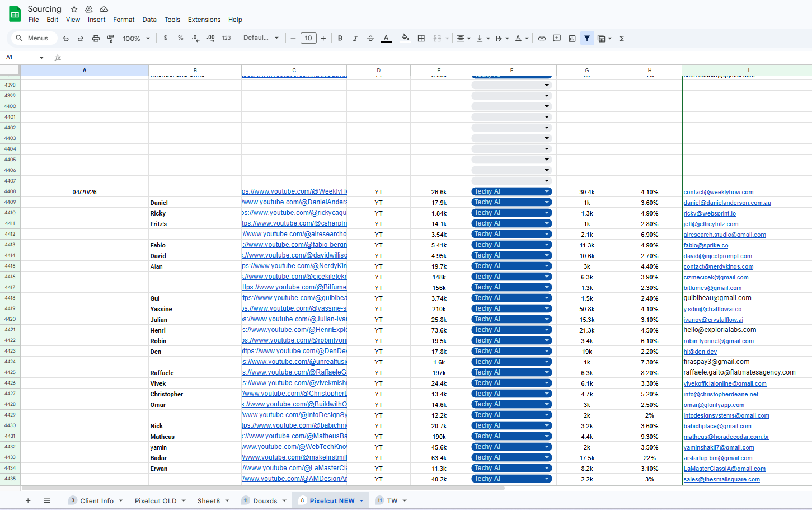
Task: Click the Print icon
Action: [x=96, y=39]
